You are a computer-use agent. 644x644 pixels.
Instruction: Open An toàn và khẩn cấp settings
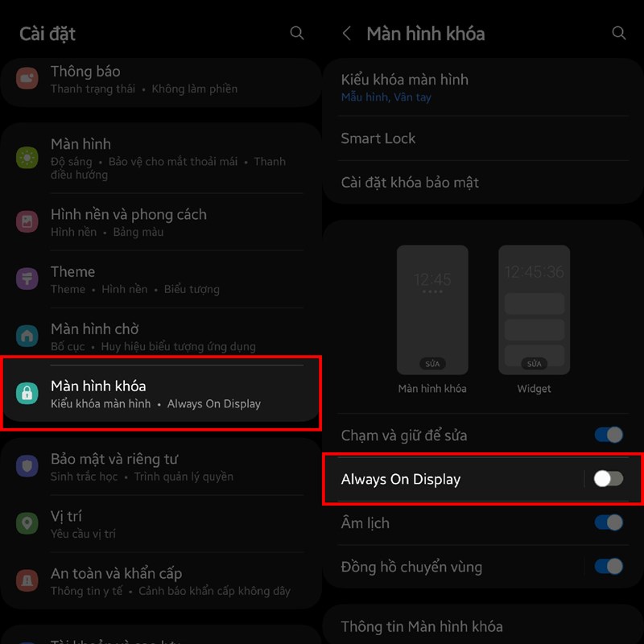click(161, 580)
